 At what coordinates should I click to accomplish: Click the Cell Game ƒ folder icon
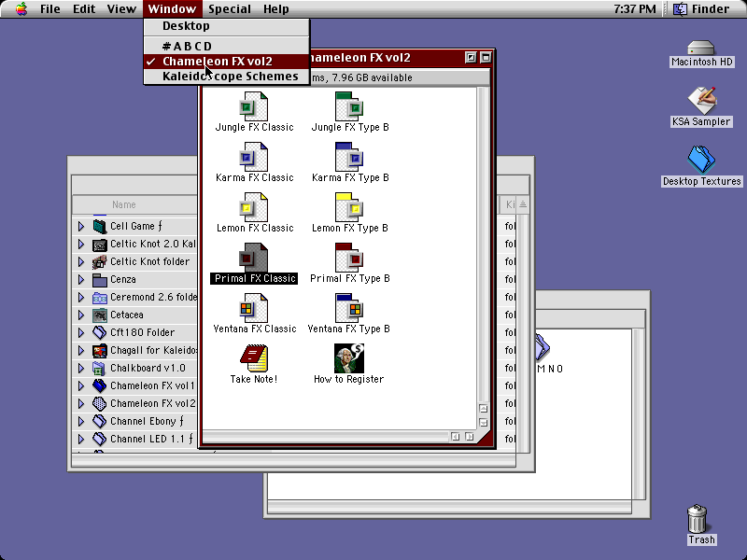[x=100, y=226]
